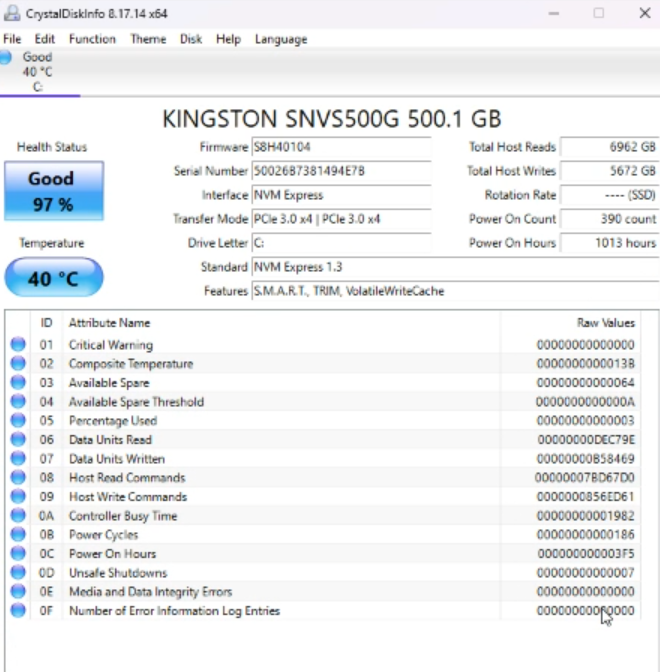The height and width of the screenshot is (672, 660).
Task: Click the Serial Number field
Action: point(342,171)
